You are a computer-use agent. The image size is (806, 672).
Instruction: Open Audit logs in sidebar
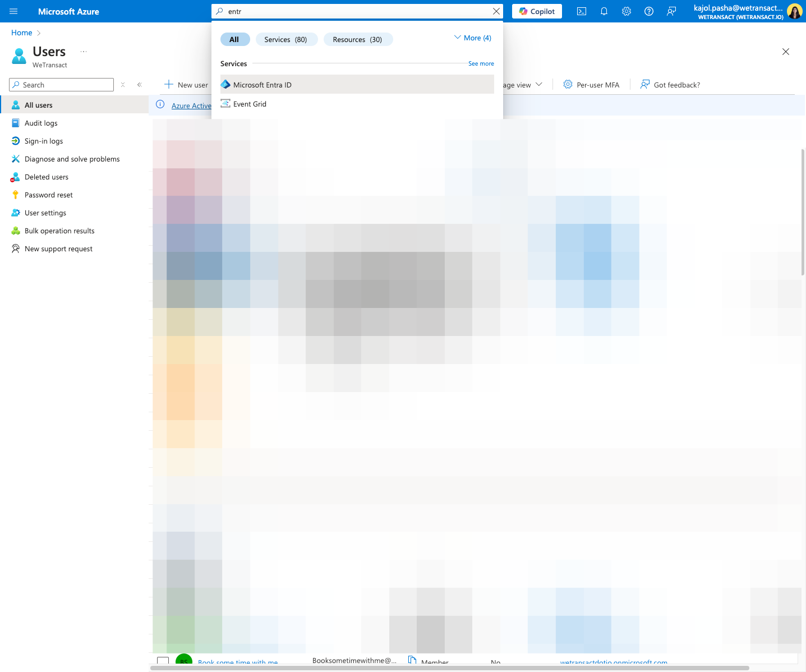(74, 123)
